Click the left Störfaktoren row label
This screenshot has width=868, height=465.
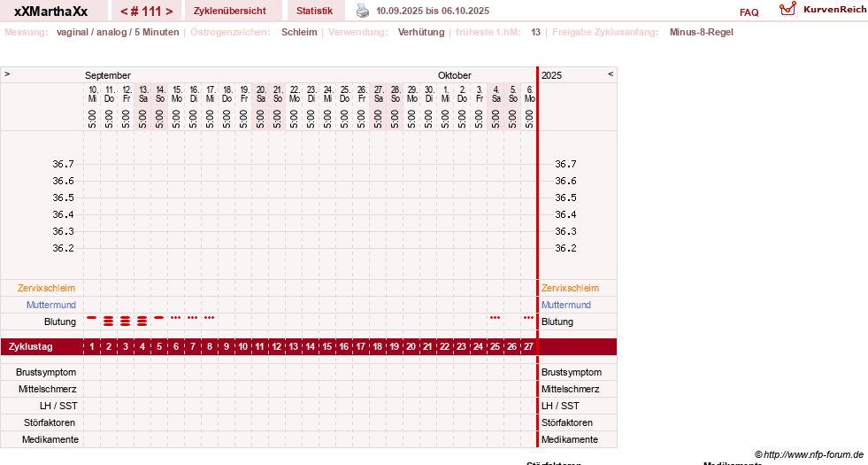(x=50, y=422)
